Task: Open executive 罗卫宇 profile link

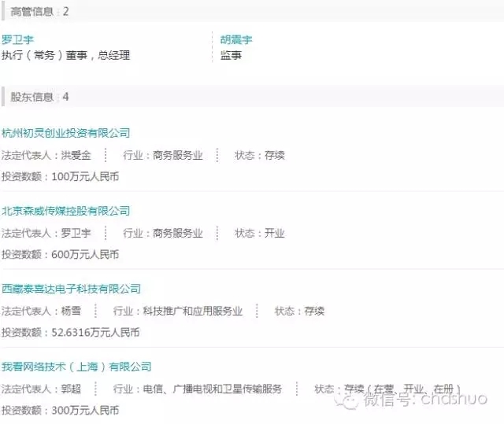Action: pyautogui.click(x=17, y=40)
